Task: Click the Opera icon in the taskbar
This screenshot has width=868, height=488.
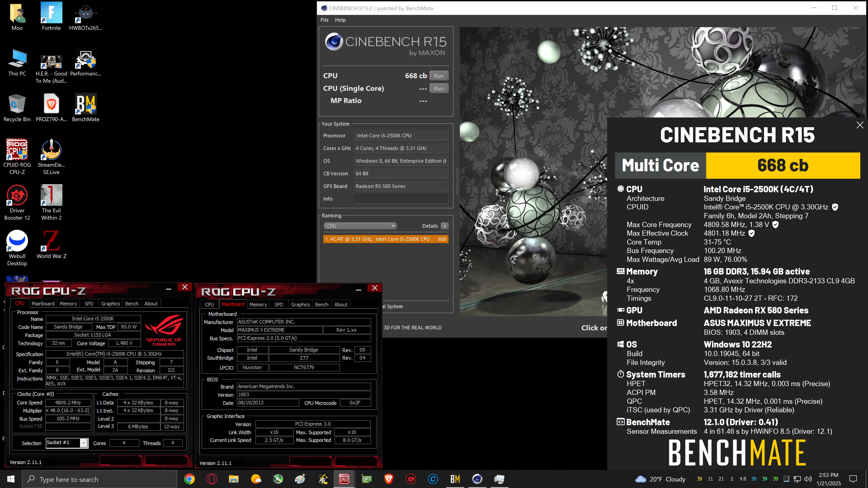Action: point(212,479)
